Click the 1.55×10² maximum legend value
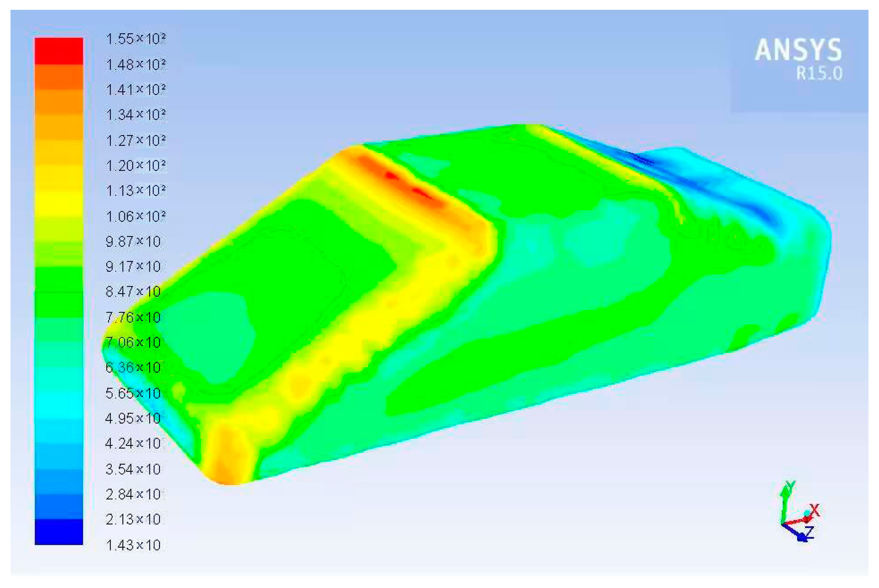This screenshot has width=879, height=588. [136, 39]
